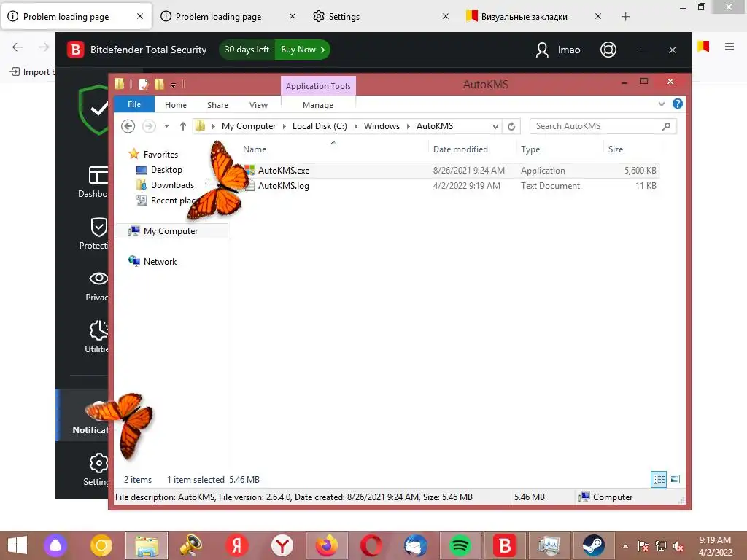Image resolution: width=747 pixels, height=560 pixels.
Task: Open the View ribbon tab
Action: click(259, 105)
